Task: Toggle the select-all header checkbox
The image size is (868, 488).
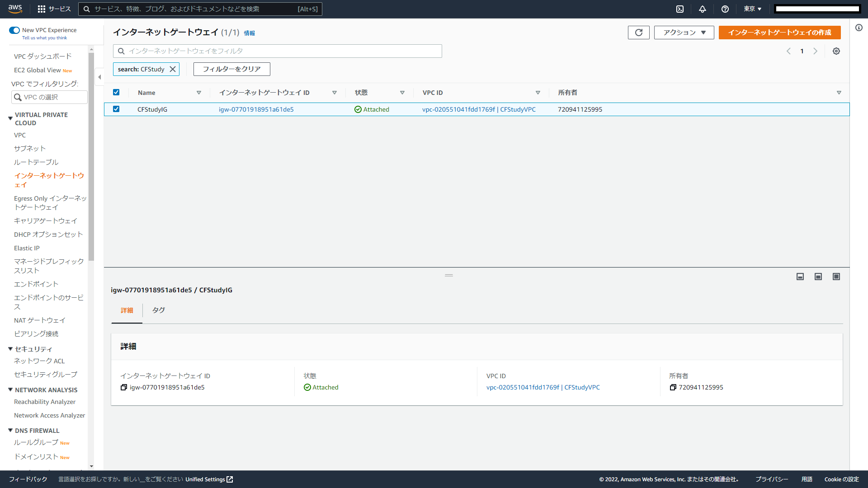Action: (x=116, y=92)
